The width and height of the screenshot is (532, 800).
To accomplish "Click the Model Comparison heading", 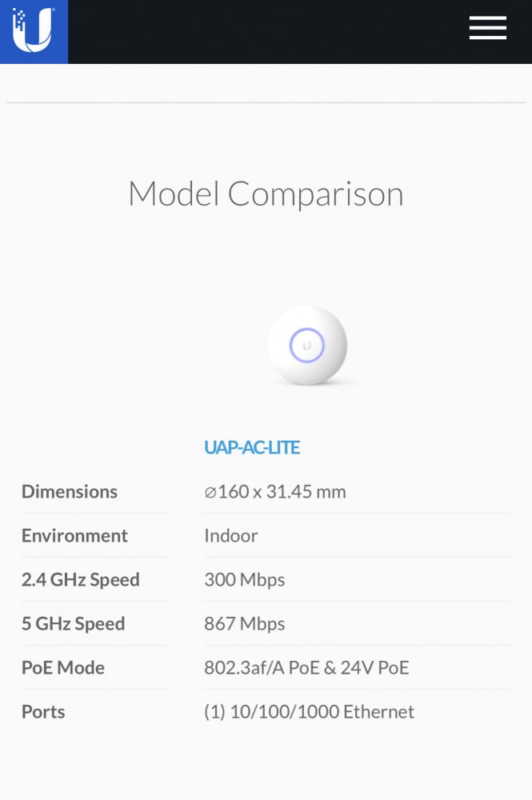I will coord(266,194).
